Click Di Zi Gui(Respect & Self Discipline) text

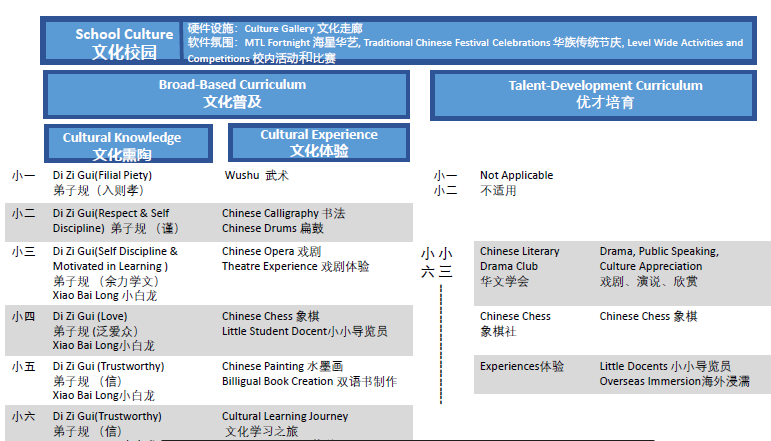111,221
